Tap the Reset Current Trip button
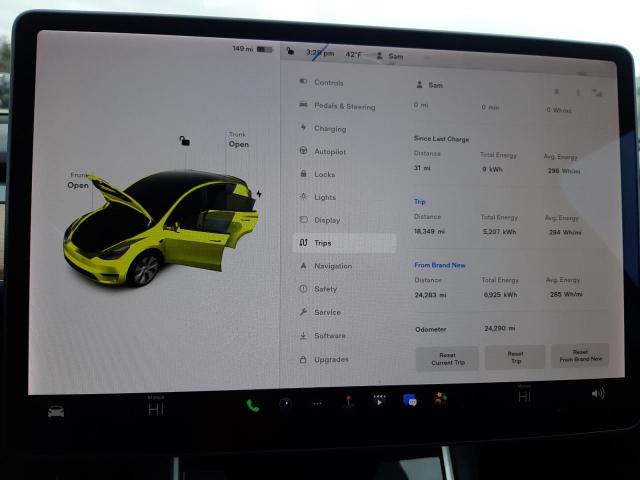This screenshot has width=640, height=480. point(447,359)
